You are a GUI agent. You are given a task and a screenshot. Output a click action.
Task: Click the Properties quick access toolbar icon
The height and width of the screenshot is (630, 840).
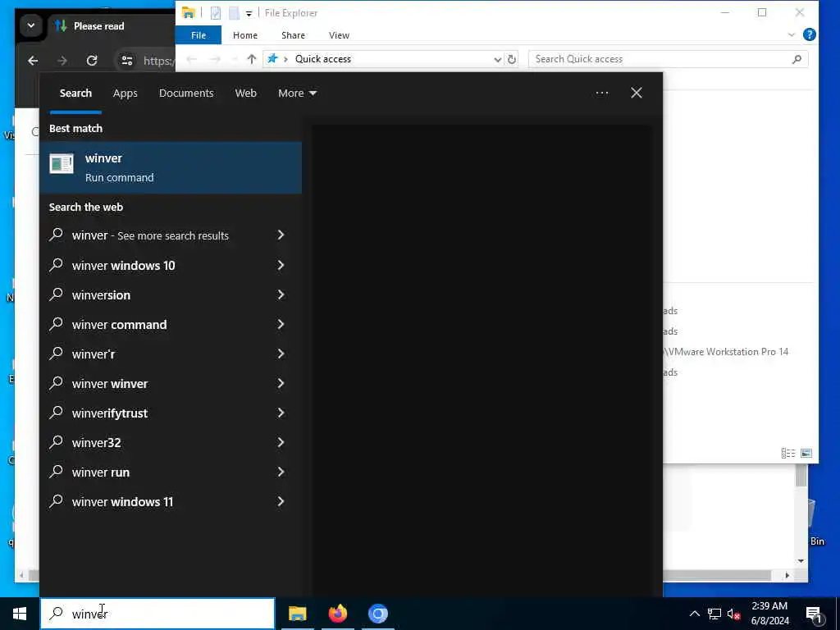click(216, 13)
